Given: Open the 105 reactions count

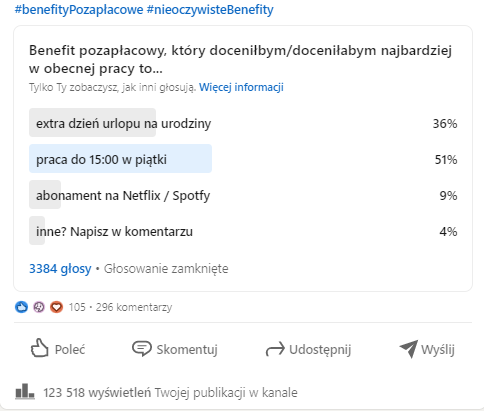Looking at the screenshot, I should [x=77, y=307].
